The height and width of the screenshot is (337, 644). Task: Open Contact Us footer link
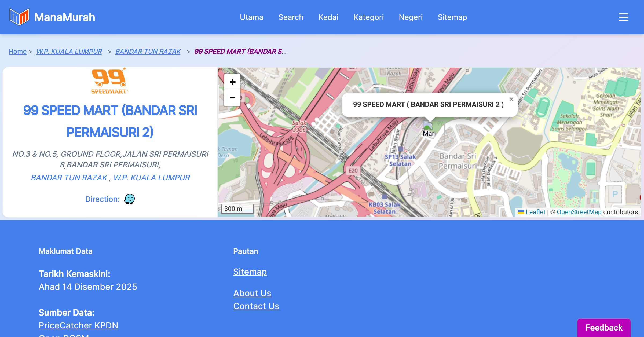(x=256, y=306)
